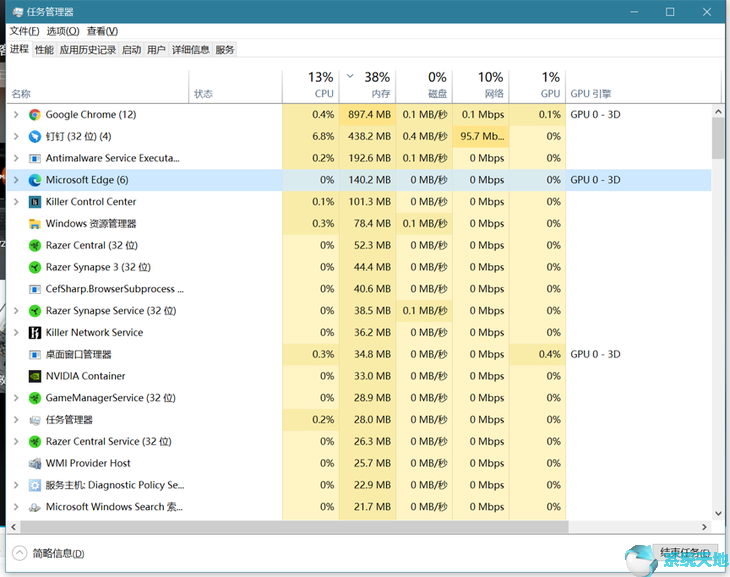Viewport: 730px width, 577px height.
Task: Expand the 钉钉 (32 位) (4) group
Action: pos(16,136)
